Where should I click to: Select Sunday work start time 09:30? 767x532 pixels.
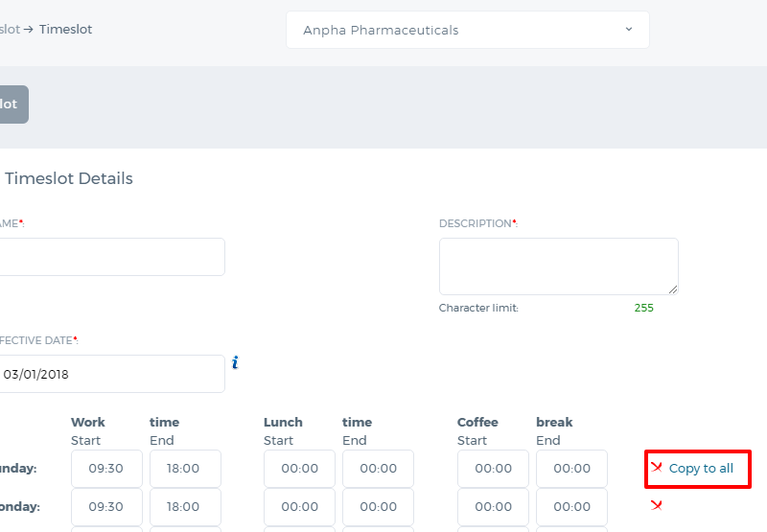[106, 469]
